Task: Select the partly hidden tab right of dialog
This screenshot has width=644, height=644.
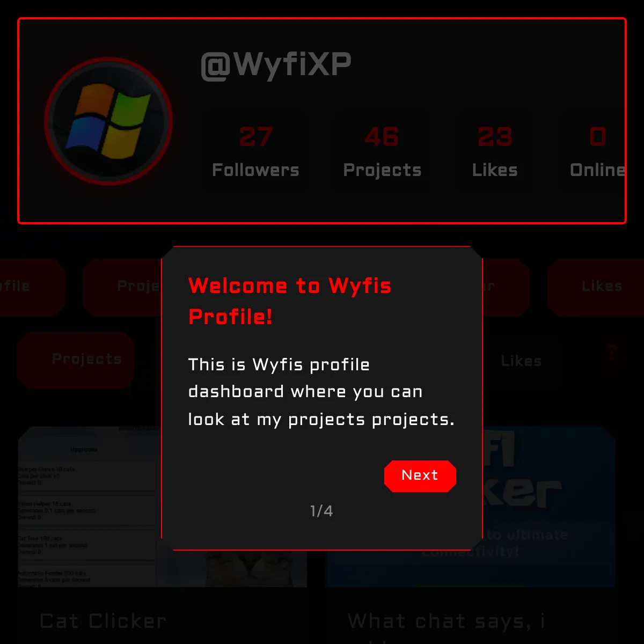Action: click(x=506, y=287)
